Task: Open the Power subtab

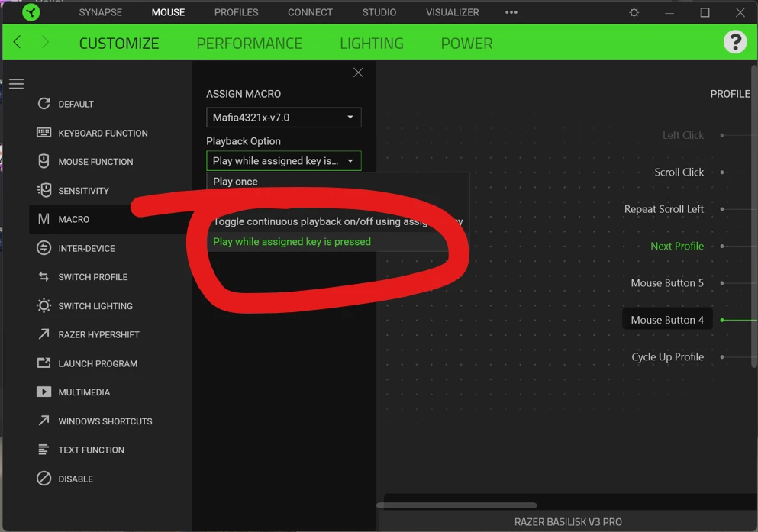Action: pyautogui.click(x=466, y=44)
